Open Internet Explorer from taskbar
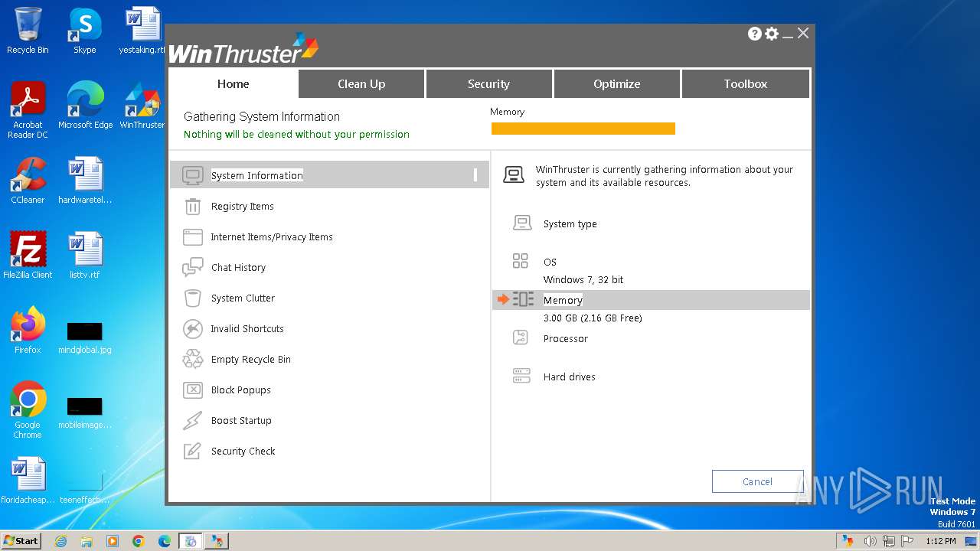980x551 pixels. (x=60, y=541)
